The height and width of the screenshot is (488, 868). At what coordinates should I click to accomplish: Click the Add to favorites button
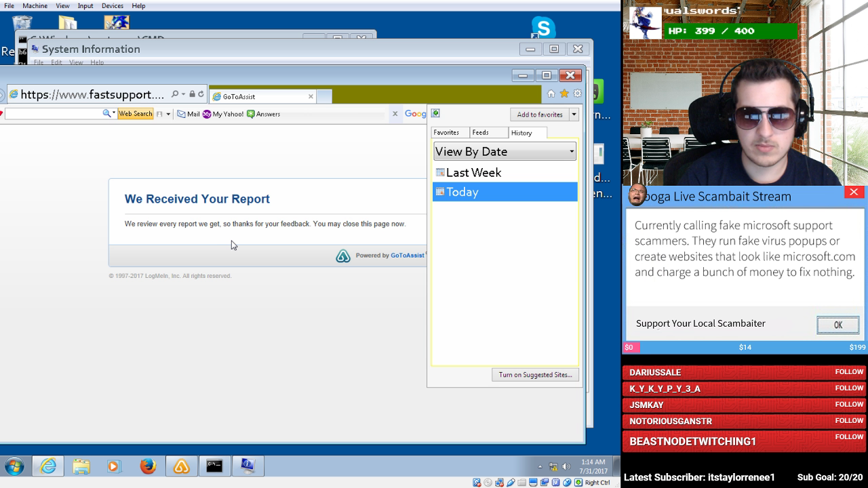540,115
